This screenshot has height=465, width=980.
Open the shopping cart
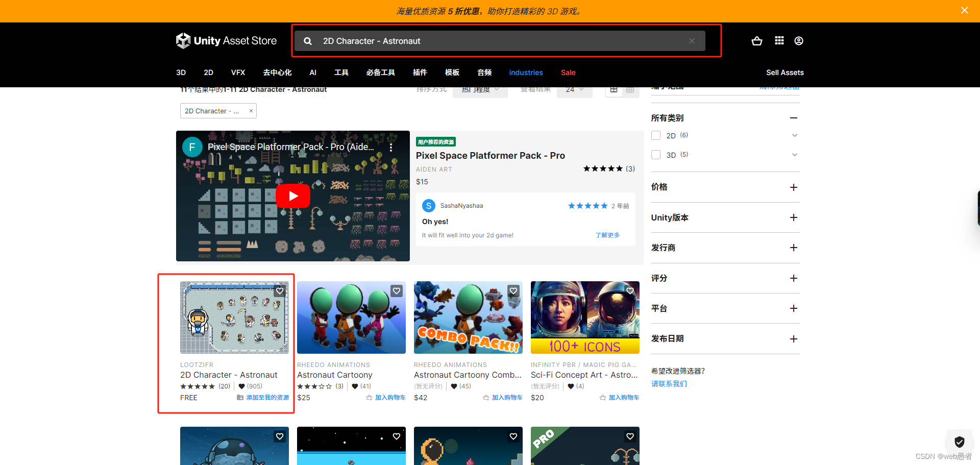click(757, 41)
